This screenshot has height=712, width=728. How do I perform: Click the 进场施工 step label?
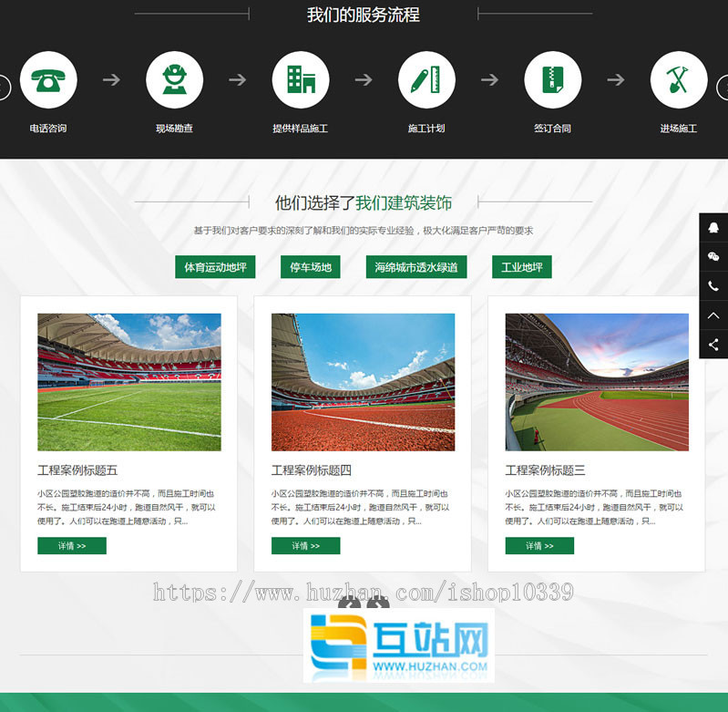pos(679,129)
